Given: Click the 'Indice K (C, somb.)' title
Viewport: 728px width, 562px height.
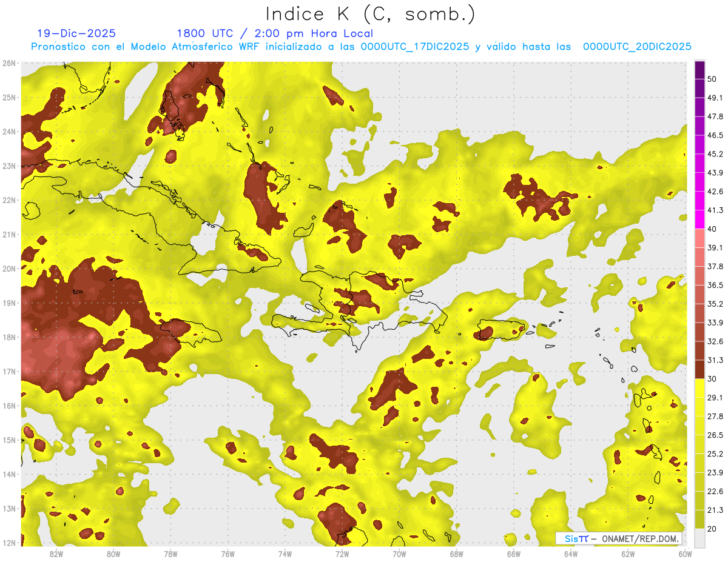Looking at the screenshot, I should [371, 15].
